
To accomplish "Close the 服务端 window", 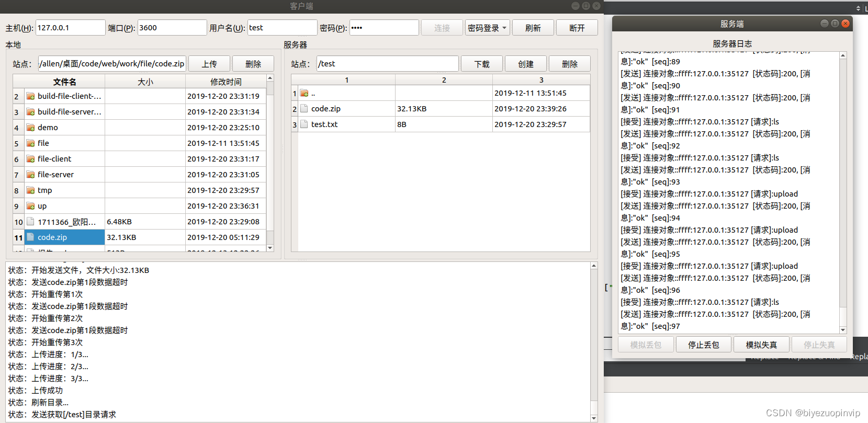I will tap(846, 24).
